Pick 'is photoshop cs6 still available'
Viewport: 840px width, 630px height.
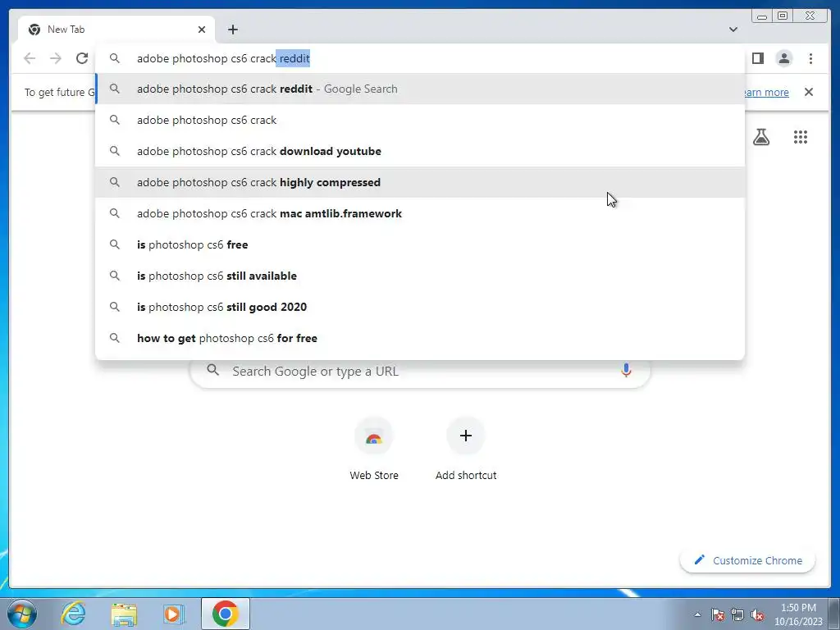[420, 276]
